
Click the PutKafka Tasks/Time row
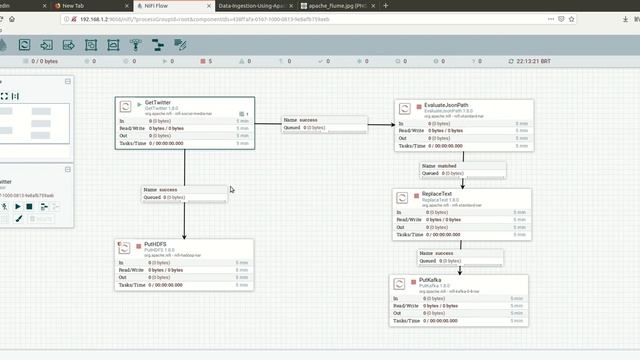(x=459, y=321)
